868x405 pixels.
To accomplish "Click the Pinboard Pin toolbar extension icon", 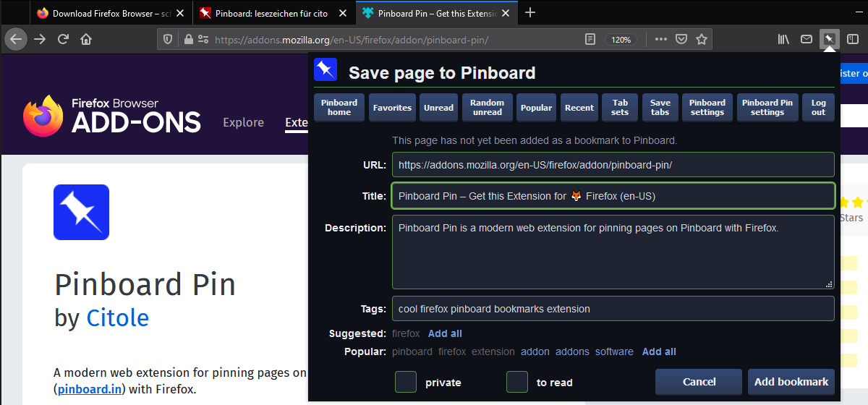I will [x=830, y=39].
